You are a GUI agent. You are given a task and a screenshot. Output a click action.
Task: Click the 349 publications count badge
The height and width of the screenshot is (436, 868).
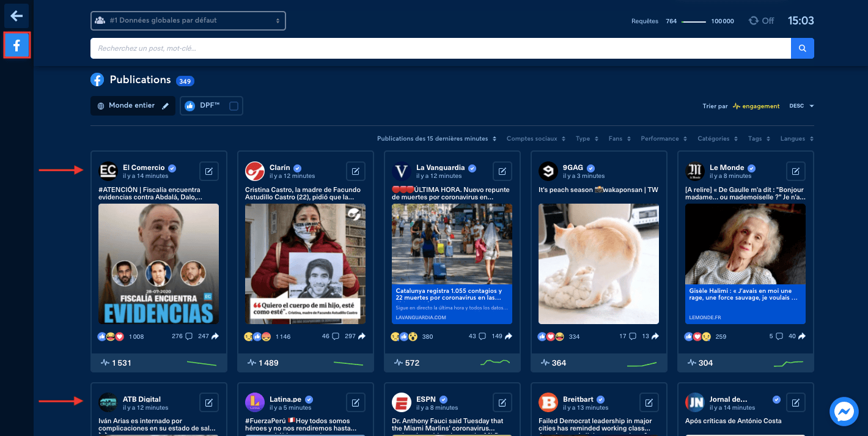(185, 81)
